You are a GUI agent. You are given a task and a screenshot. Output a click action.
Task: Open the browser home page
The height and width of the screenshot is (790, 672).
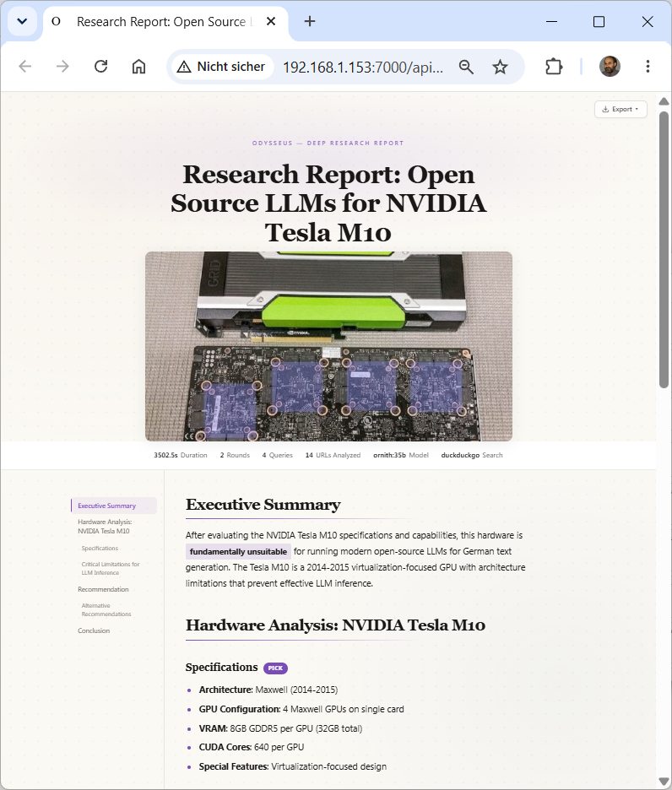point(138,67)
